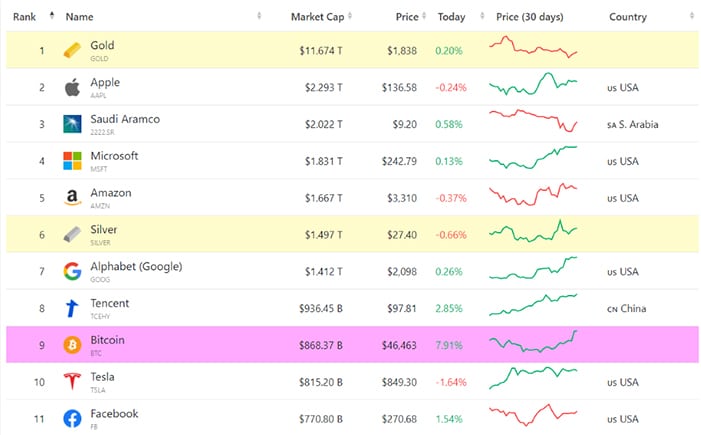
Task: Click sort arrows beside Market Cap
Action: tap(350, 16)
